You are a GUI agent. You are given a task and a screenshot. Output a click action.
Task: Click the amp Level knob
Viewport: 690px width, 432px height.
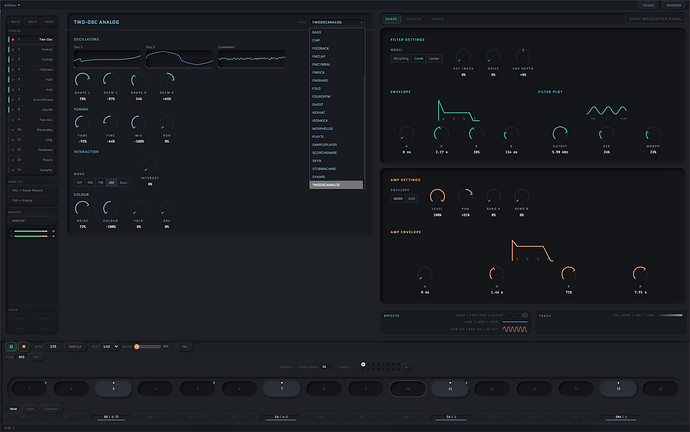(x=437, y=196)
